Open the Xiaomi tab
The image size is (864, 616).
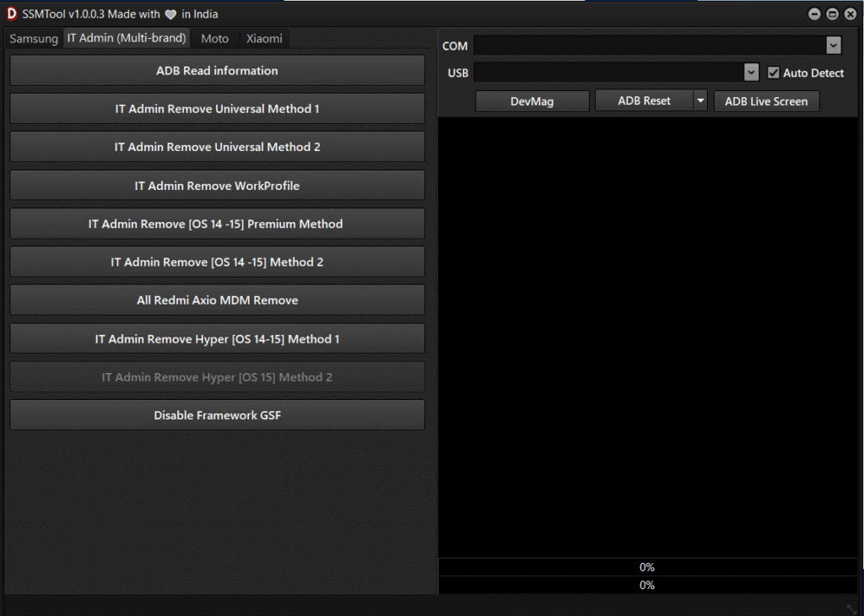pyautogui.click(x=264, y=39)
